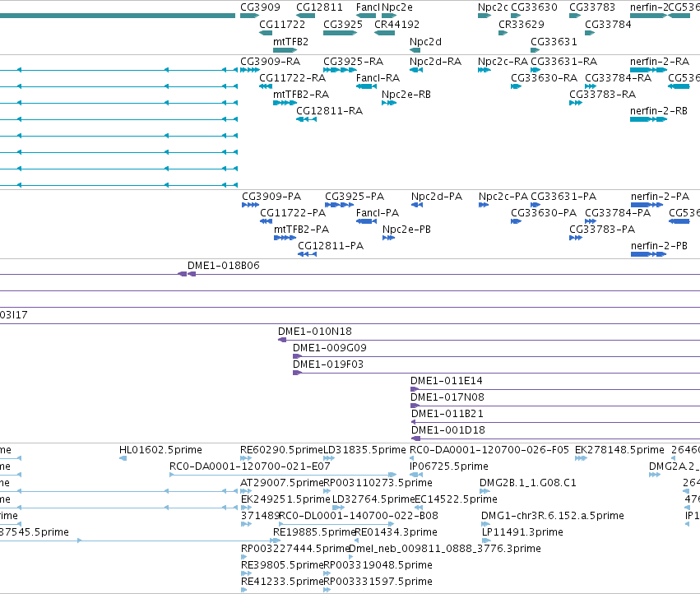
Task: Select the DMG2B.1_1.G08.C1 EST
Action: tap(484, 491)
